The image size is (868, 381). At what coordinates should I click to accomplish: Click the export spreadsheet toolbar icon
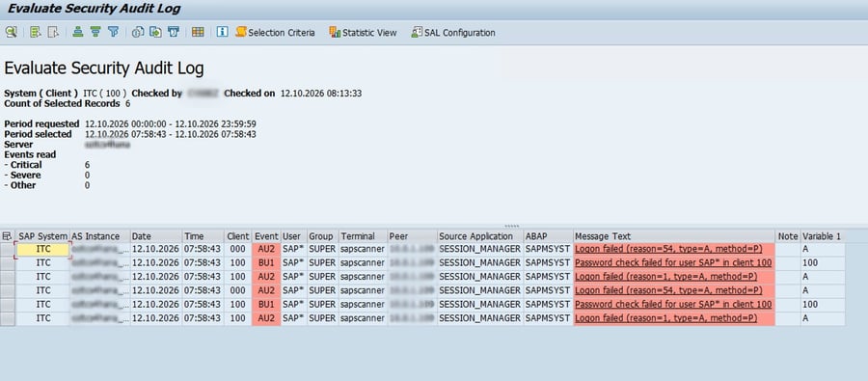(x=155, y=32)
